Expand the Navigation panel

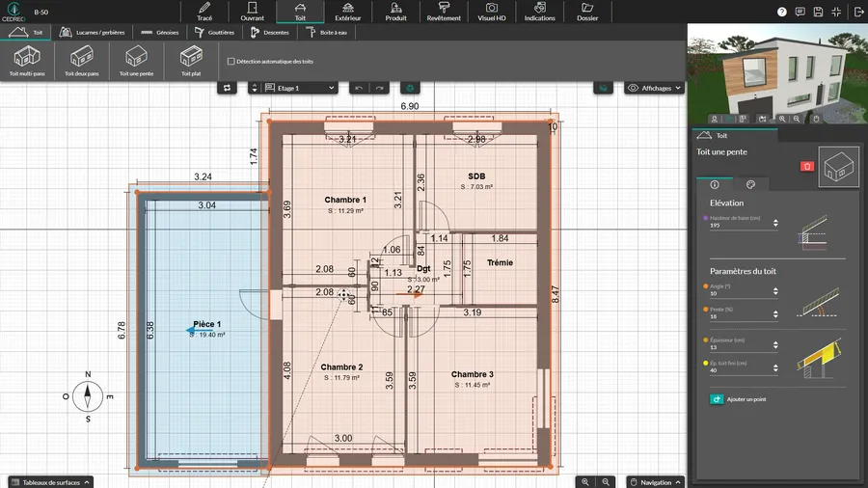click(656, 481)
